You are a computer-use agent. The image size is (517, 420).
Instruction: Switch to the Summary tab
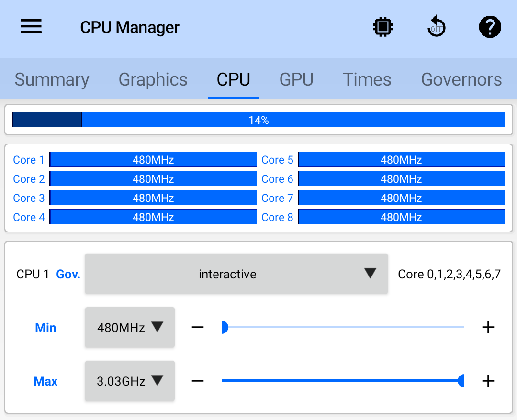(52, 79)
